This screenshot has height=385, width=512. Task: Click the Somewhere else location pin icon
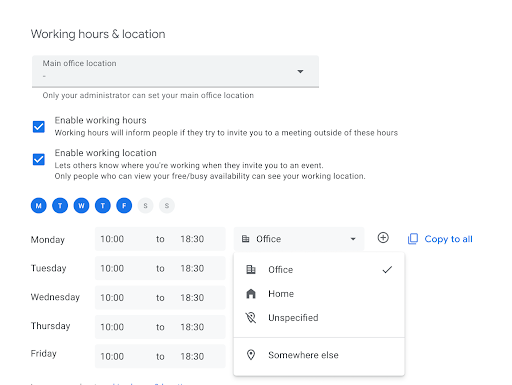coord(251,355)
